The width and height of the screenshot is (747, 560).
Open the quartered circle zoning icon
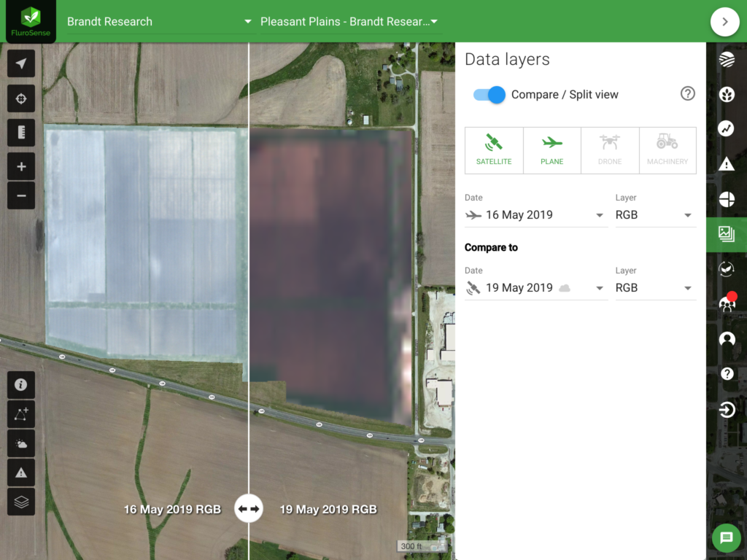click(727, 199)
